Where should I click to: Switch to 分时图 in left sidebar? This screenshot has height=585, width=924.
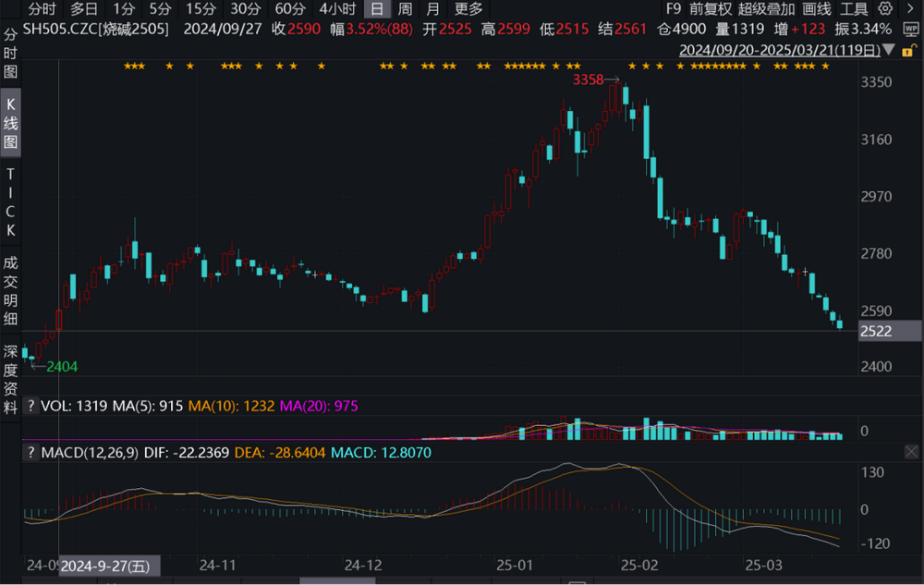point(11,52)
